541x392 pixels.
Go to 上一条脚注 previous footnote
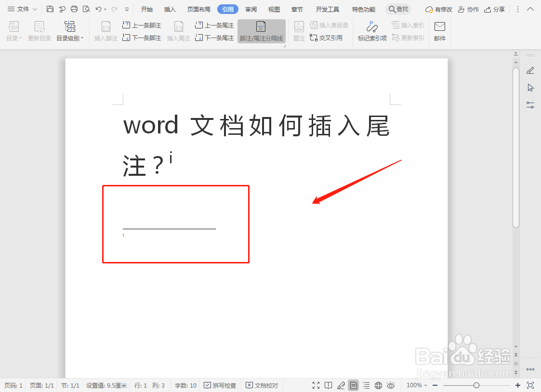tap(142, 25)
